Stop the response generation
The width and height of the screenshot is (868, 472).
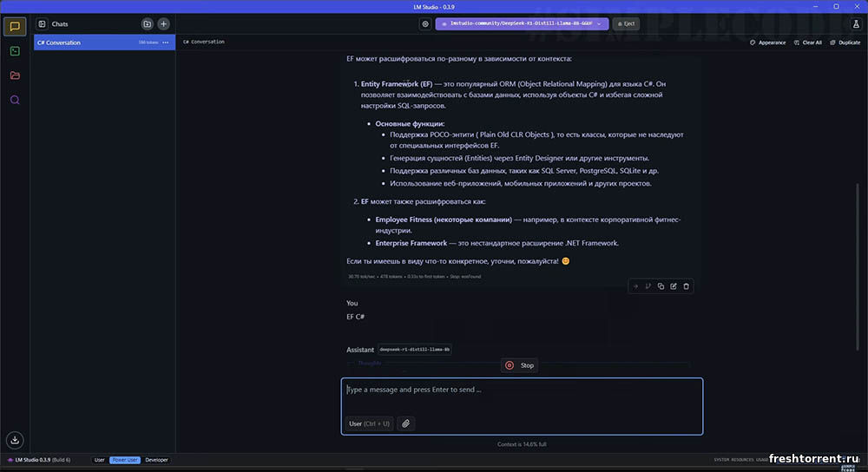tap(519, 365)
